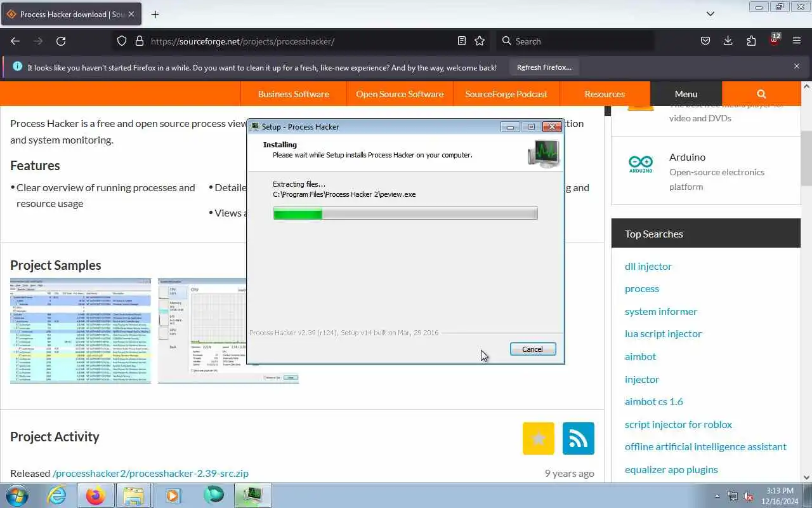Click the system informer search link
812x508 pixels.
click(661, 311)
